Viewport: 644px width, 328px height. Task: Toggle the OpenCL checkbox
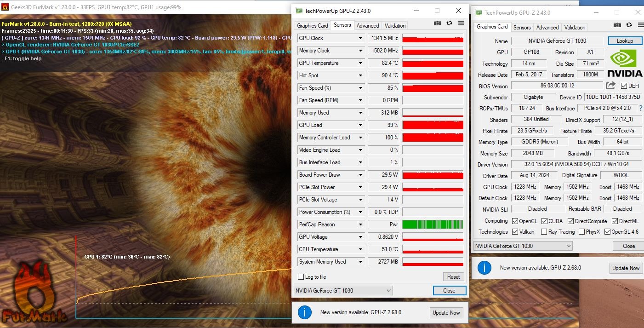coord(515,221)
